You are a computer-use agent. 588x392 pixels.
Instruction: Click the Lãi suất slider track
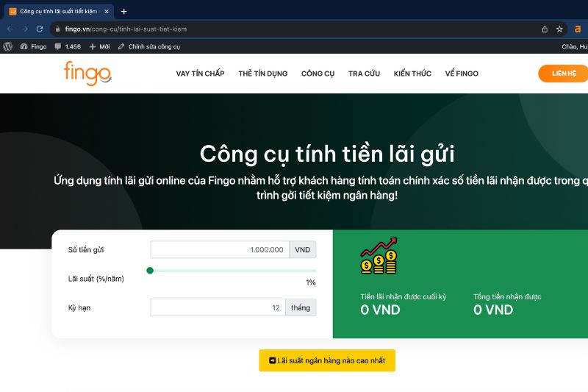233,271
